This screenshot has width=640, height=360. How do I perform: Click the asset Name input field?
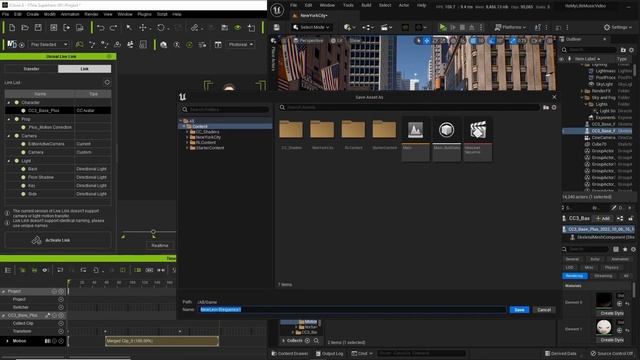(x=352, y=310)
